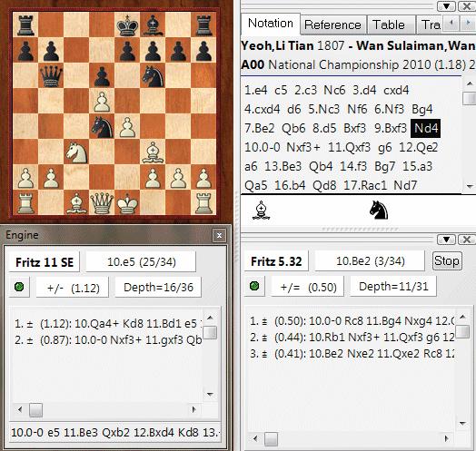Screen dimensions: 476x451
Task: Close the Engine window
Action: tap(219, 235)
